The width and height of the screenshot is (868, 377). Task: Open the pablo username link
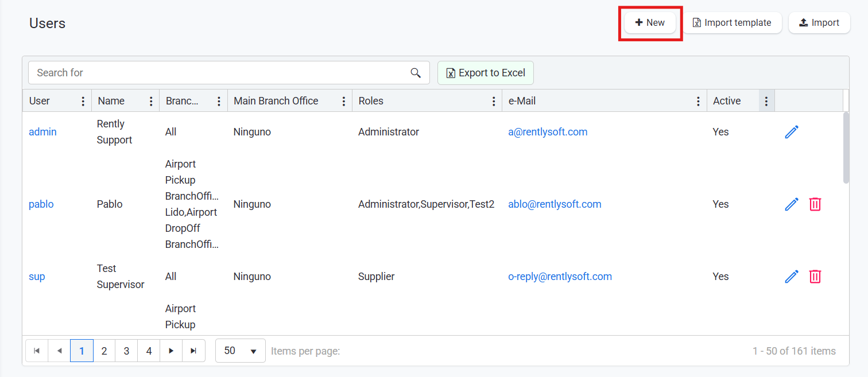point(41,204)
